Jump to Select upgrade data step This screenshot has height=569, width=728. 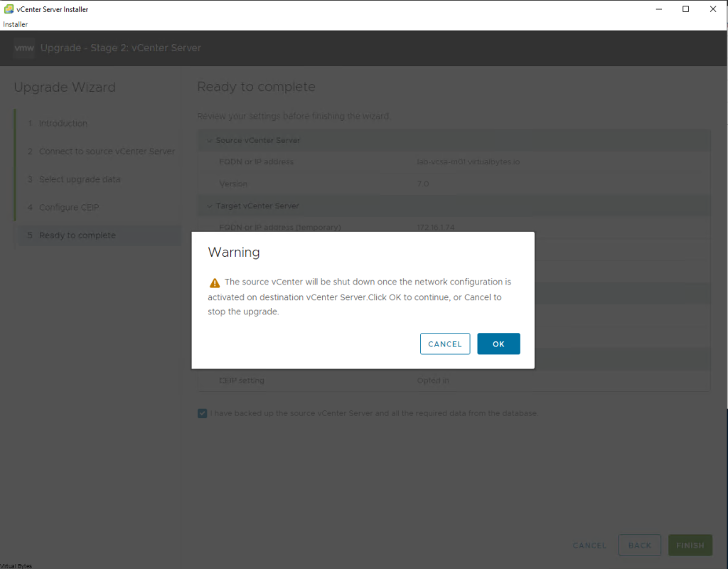pos(79,179)
